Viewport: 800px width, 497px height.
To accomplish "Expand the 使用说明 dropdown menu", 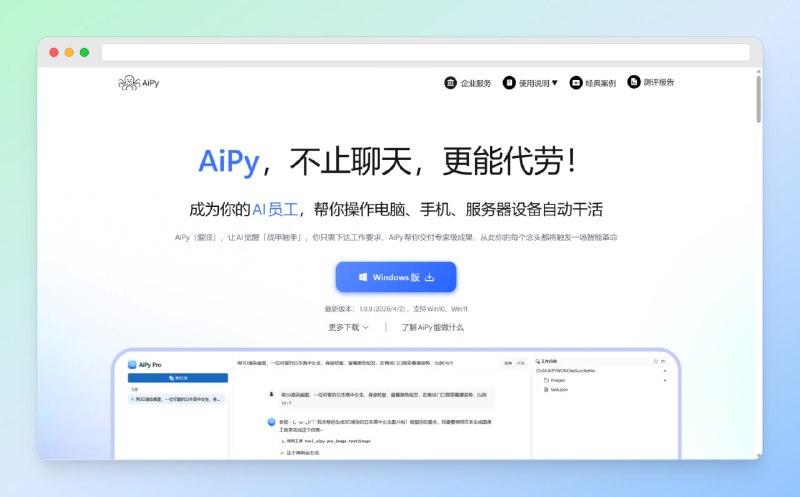I will (x=530, y=83).
